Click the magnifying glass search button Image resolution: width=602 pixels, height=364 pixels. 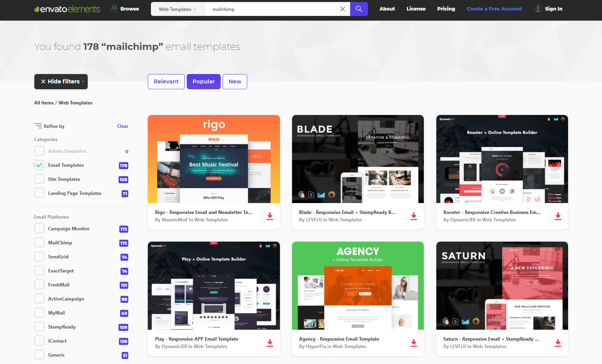click(x=359, y=9)
